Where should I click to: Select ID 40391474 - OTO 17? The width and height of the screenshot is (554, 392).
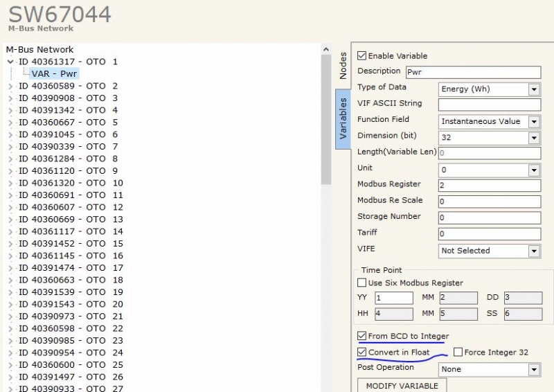pyautogui.click(x=71, y=268)
